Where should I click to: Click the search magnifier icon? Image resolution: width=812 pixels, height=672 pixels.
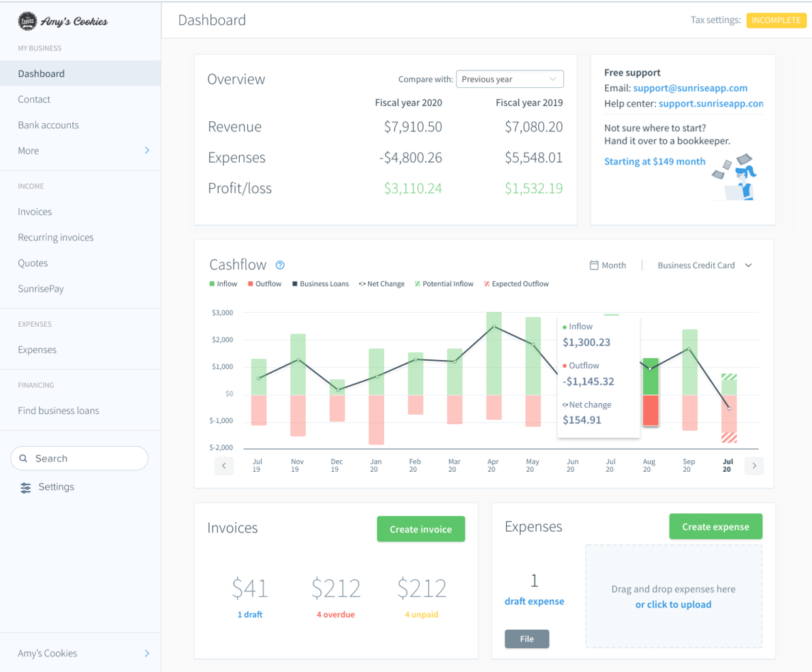click(x=24, y=459)
